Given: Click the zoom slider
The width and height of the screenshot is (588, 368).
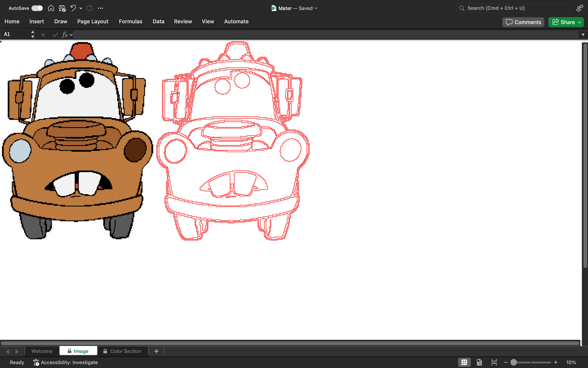Looking at the screenshot, I should pos(531,362).
